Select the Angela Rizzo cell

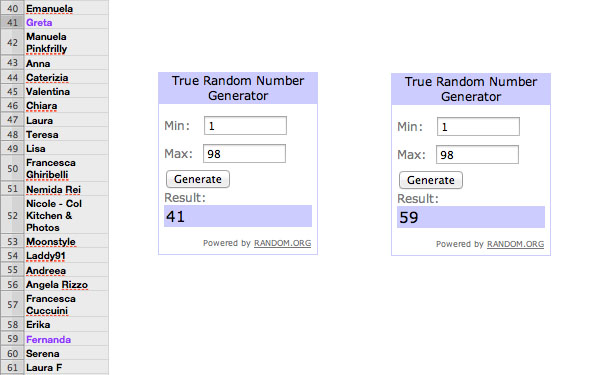66,284
